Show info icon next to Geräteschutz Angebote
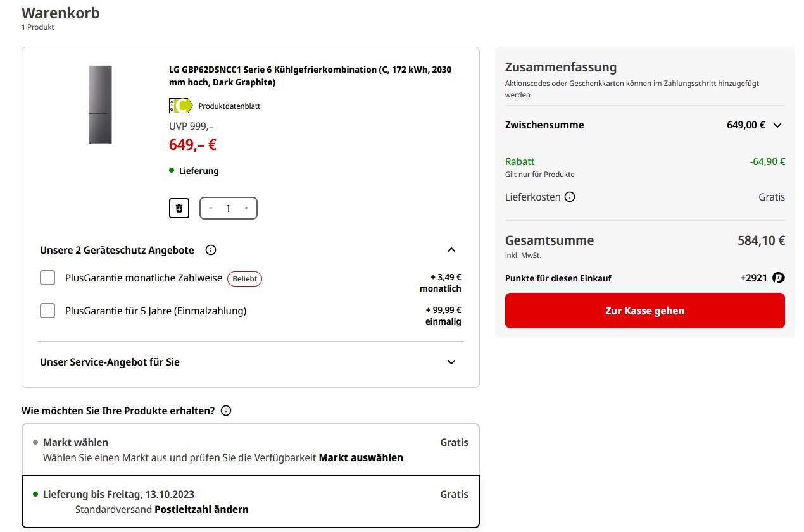Image resolution: width=804 pixels, height=532 pixels. [x=211, y=250]
